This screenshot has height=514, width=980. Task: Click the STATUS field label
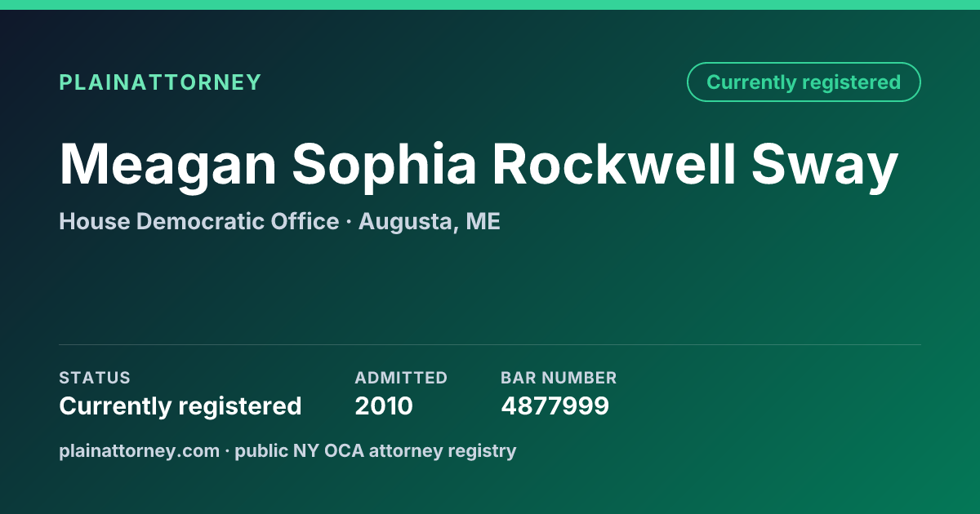click(x=95, y=378)
